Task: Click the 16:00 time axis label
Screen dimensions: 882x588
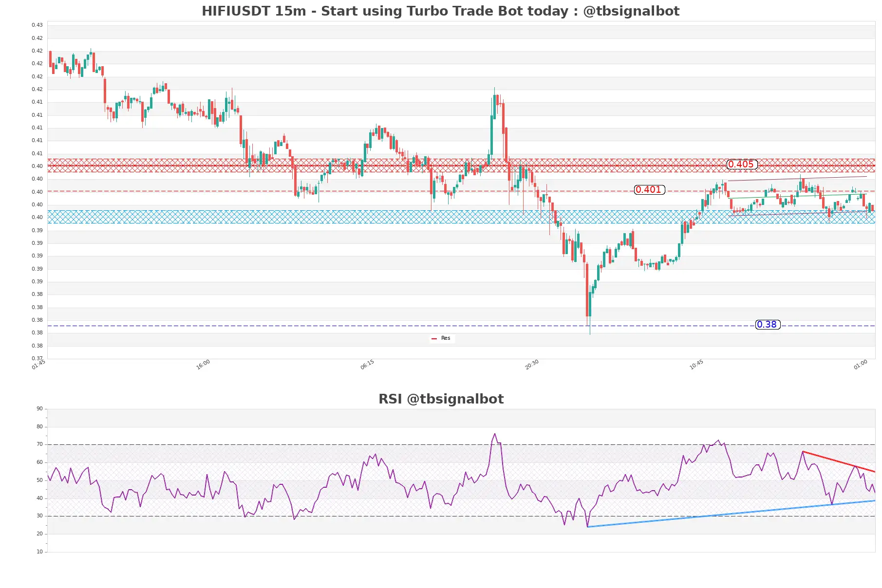Action: [203, 365]
